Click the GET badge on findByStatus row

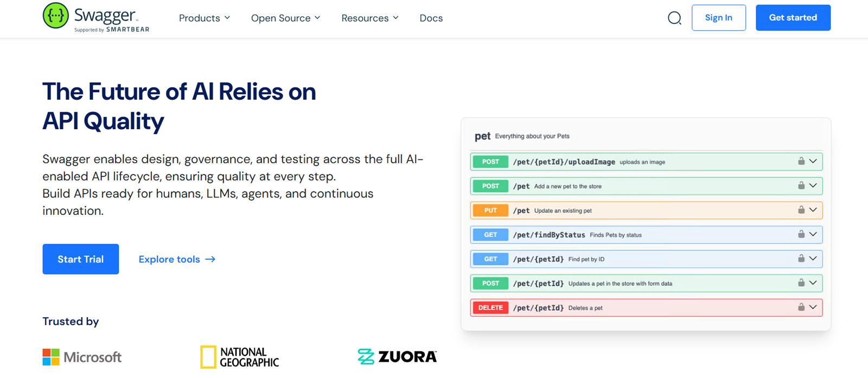click(x=490, y=235)
